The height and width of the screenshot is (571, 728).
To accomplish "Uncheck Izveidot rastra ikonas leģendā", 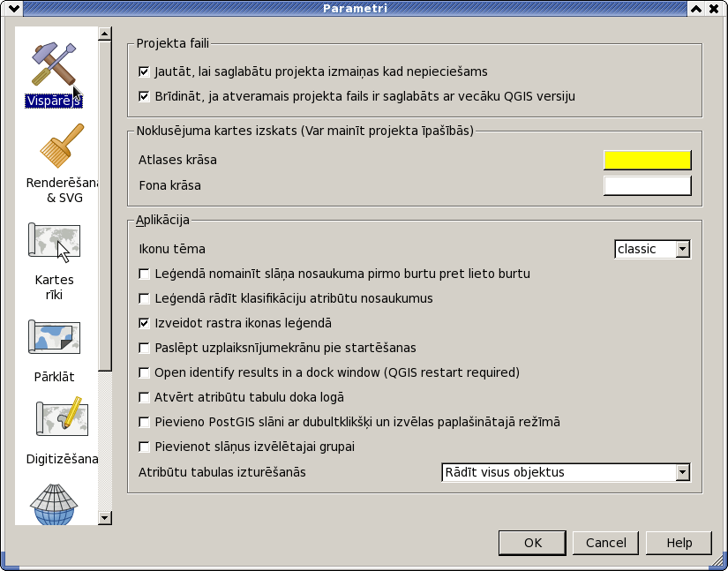I will [144, 323].
